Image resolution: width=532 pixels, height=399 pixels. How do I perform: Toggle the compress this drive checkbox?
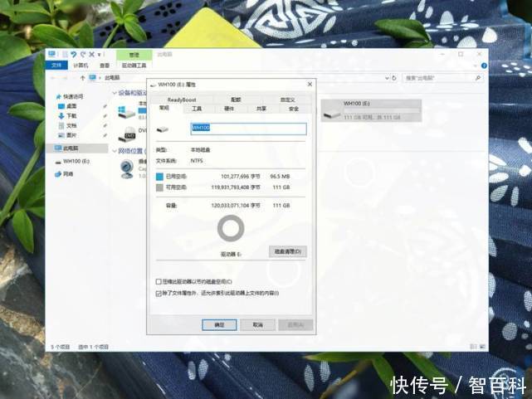(x=159, y=282)
